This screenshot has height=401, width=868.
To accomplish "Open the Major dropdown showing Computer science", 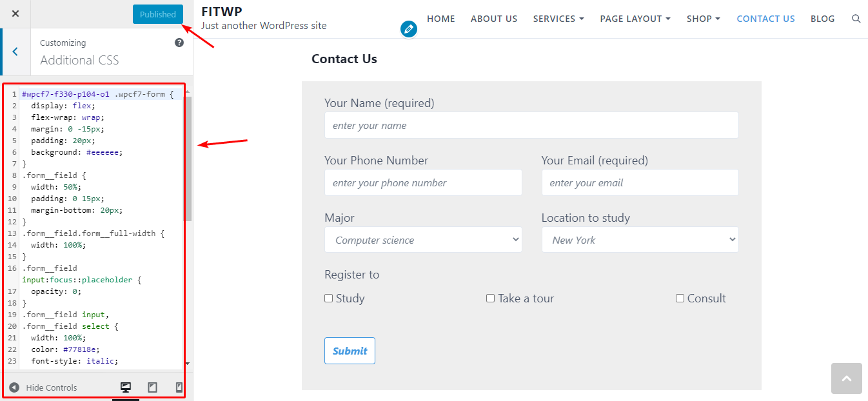I will [423, 240].
